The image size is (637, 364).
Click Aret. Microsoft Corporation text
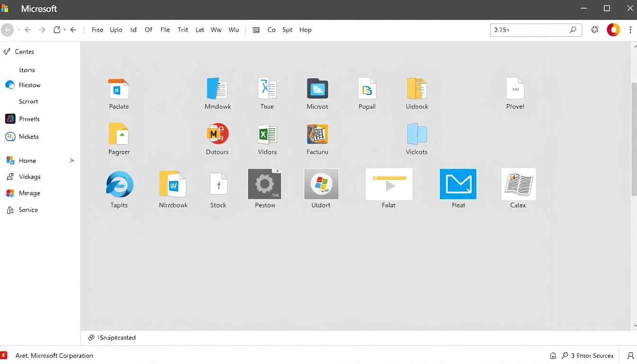point(55,355)
